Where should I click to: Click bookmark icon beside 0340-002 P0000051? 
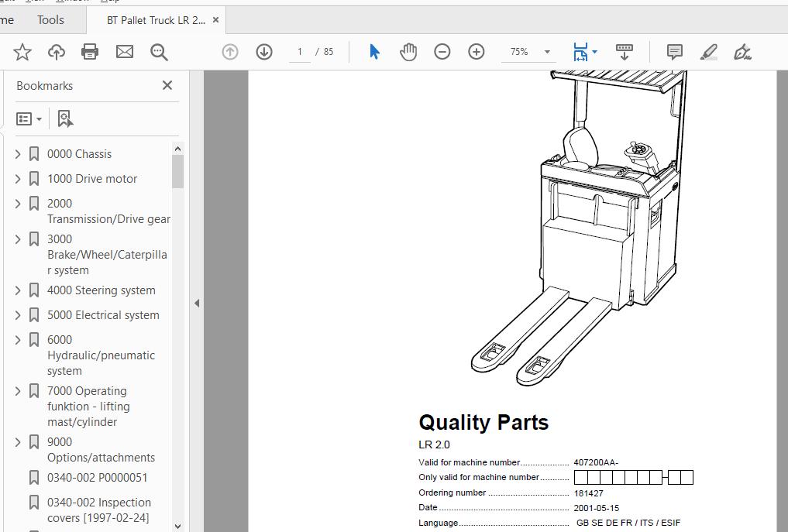coord(34,477)
